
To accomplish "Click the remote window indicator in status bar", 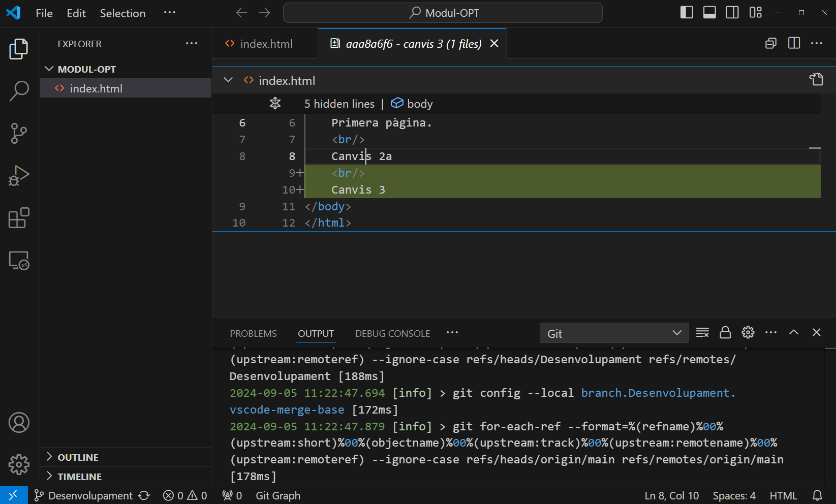I will [13, 495].
